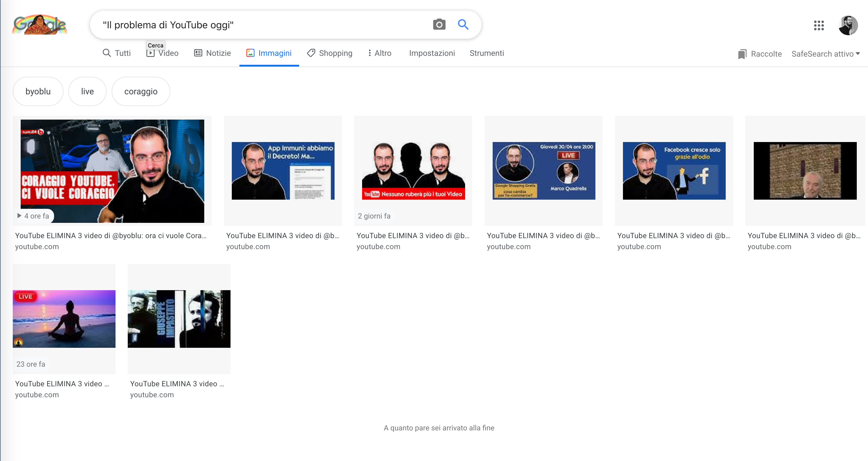Click the 23 ore fa label
The image size is (868, 461).
pos(31,364)
